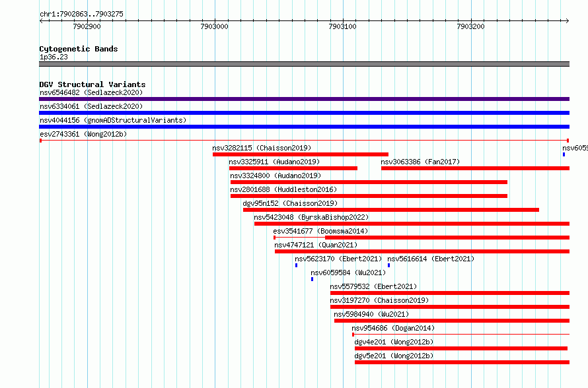
Task: Open the nsv3325911 (Audano2019) label
Action: (x=274, y=162)
